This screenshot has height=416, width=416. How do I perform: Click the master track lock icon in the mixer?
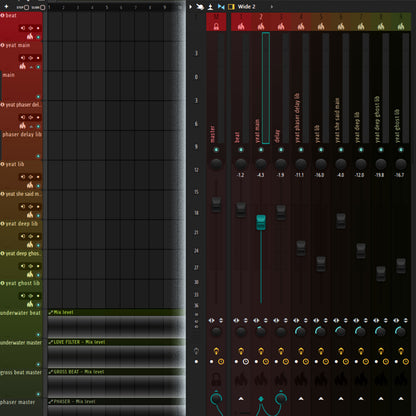click(216, 26)
